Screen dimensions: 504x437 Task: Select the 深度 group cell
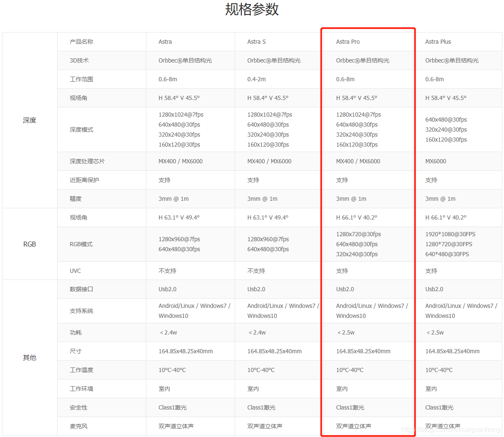click(x=30, y=120)
